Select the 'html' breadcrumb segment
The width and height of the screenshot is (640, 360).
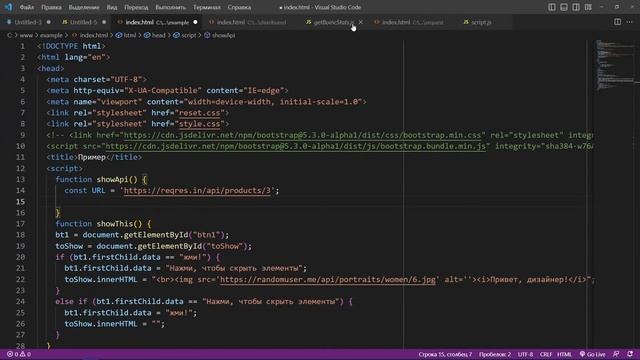click(130, 36)
